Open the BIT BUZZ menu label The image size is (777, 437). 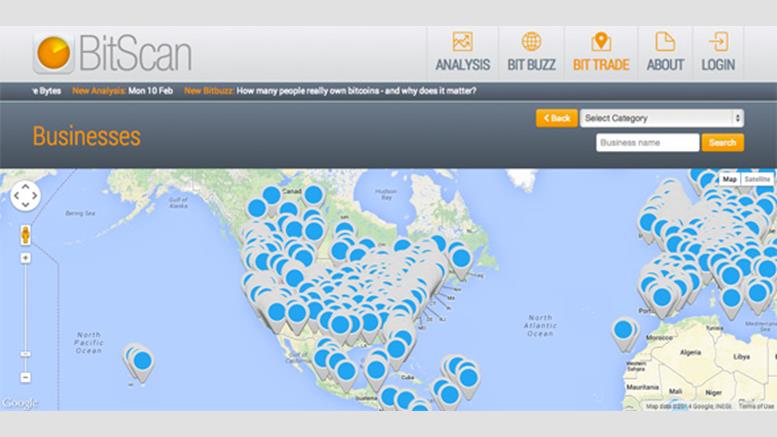pyautogui.click(x=531, y=65)
